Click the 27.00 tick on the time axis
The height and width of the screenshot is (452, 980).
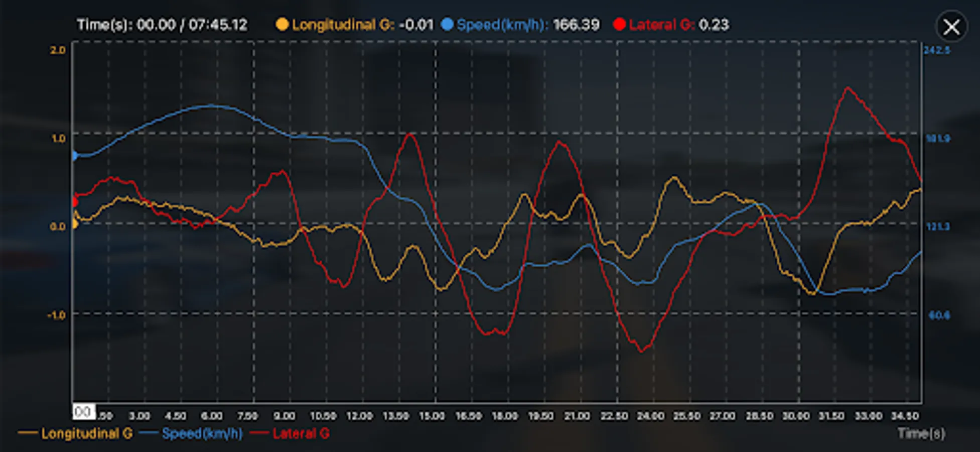(722, 416)
